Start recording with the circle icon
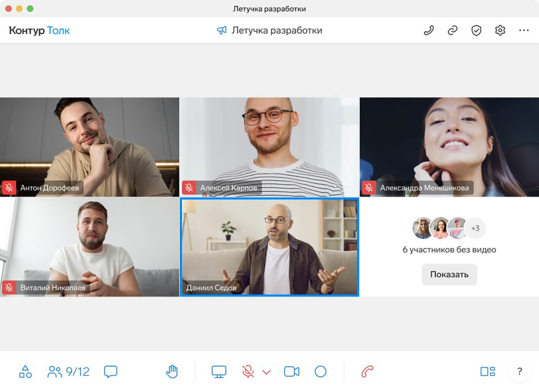This screenshot has height=392, width=539. 320,371
